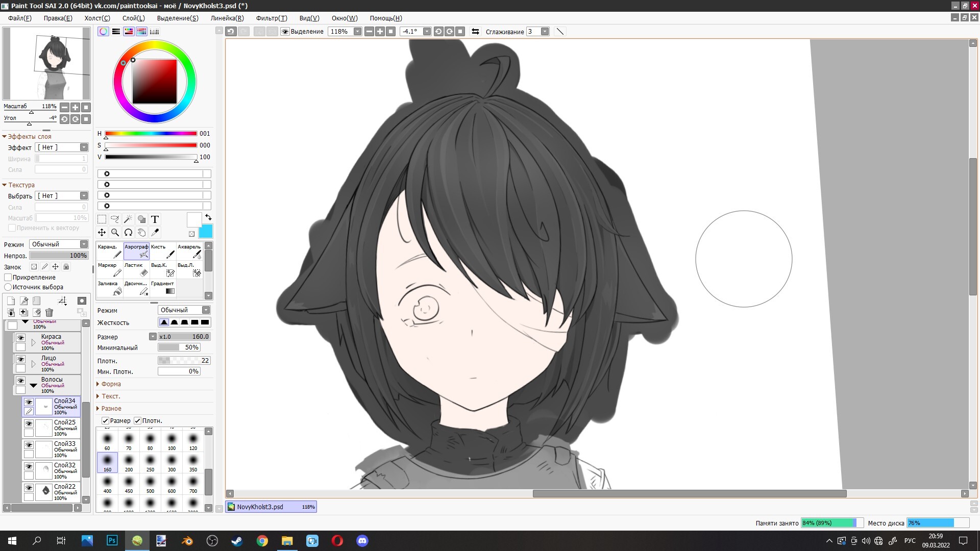Screen dimensions: 980x551
Task: Select the Zoom magnifier tool
Action: [x=115, y=233]
